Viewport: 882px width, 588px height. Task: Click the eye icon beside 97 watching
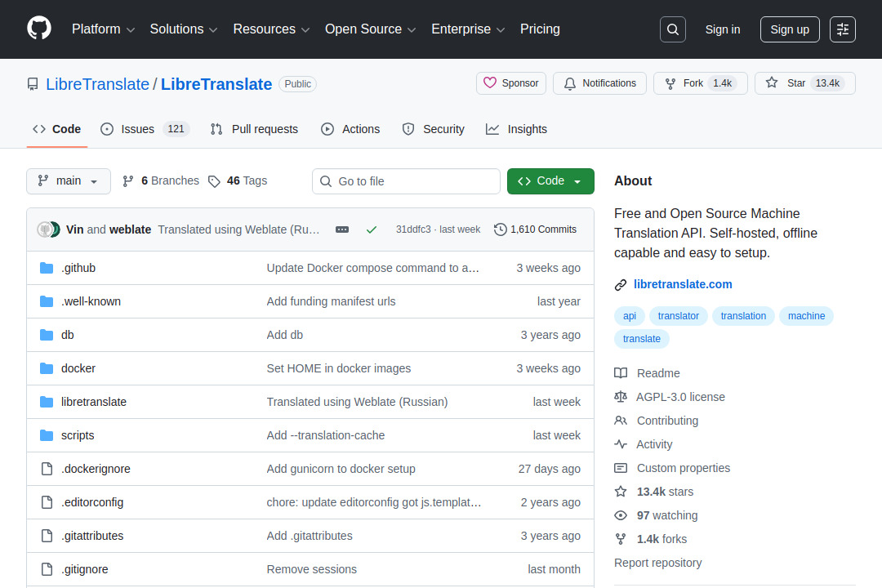click(621, 515)
